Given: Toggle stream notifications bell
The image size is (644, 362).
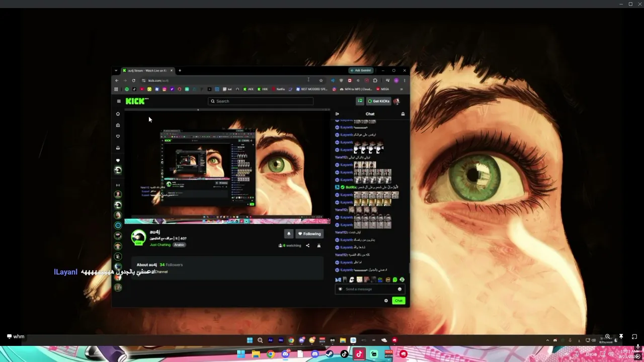Looking at the screenshot, I should (x=288, y=234).
